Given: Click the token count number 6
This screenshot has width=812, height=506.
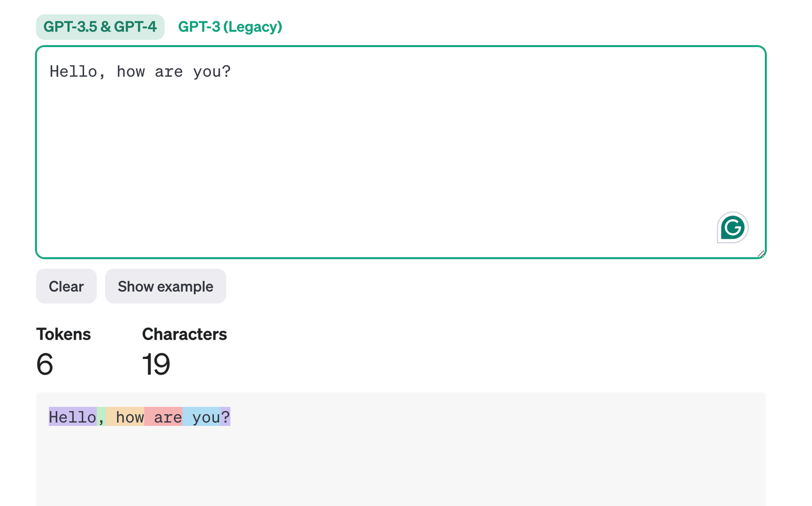Looking at the screenshot, I should 45,364.
